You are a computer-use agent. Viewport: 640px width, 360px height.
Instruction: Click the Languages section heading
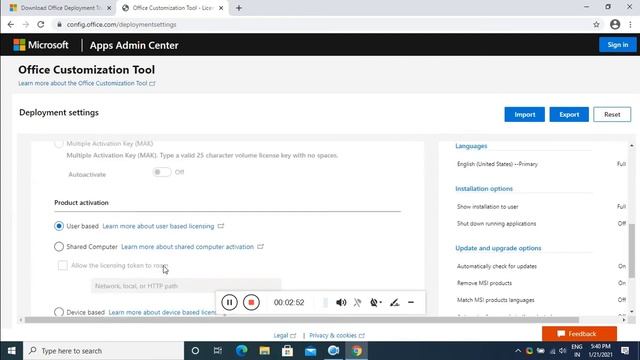pos(471,146)
